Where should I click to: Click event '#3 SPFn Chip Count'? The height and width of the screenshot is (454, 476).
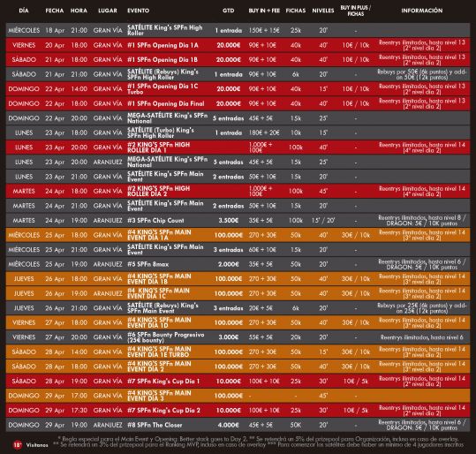pyautogui.click(x=155, y=221)
